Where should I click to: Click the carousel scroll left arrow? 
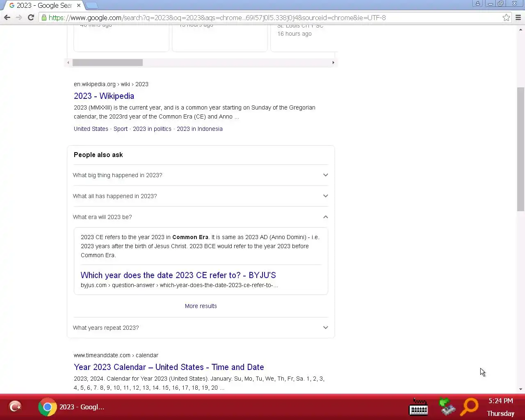pyautogui.click(x=68, y=63)
